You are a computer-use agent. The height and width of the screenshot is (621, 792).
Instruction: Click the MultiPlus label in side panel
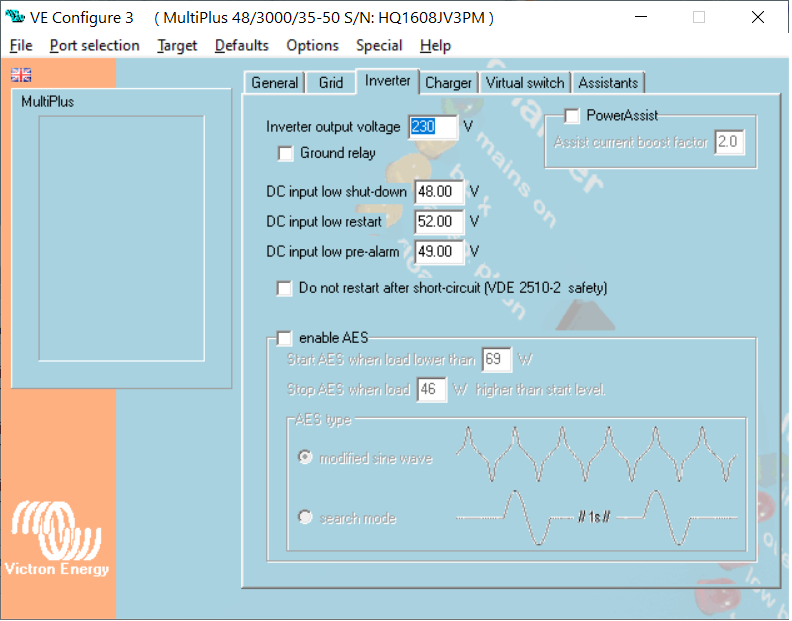(47, 102)
